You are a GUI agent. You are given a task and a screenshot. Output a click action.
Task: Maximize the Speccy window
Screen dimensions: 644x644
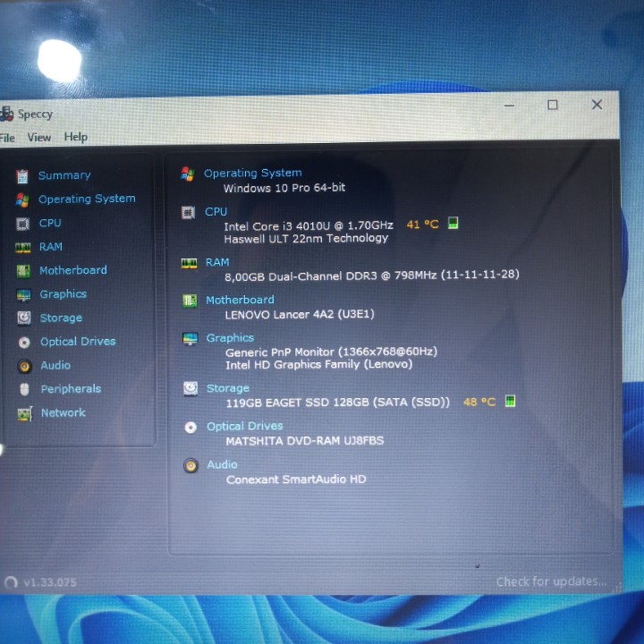pos(553,105)
